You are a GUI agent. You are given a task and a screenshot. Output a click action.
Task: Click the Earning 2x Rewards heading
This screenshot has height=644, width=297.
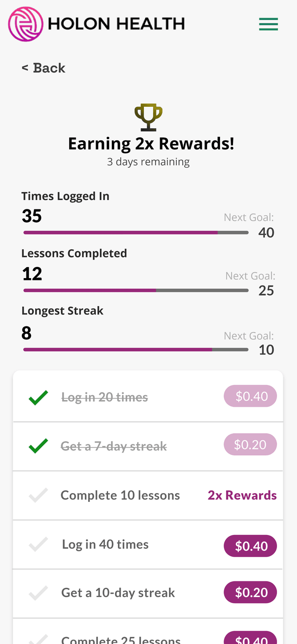click(x=151, y=144)
